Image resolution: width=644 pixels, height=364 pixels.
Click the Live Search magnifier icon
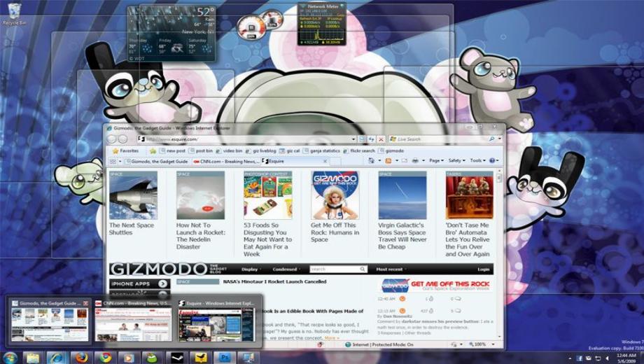[x=491, y=139]
